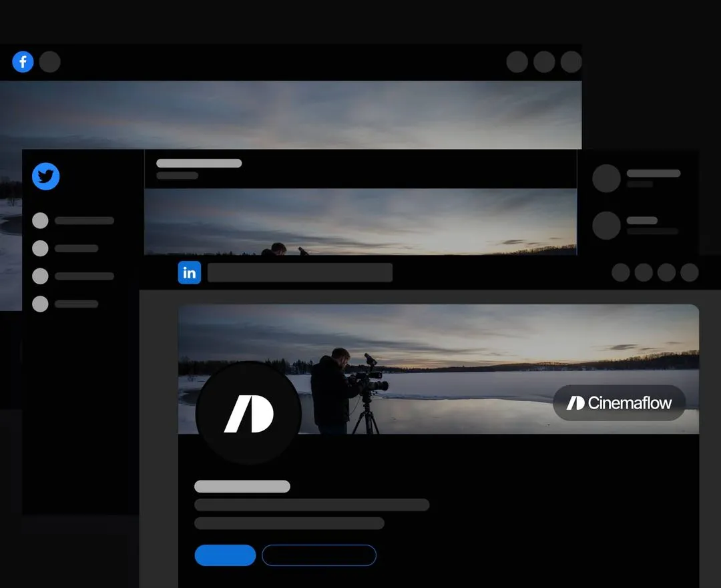Viewport: 721px width, 588px height.
Task: Click the circular Cinemaflow profile avatar
Action: (248, 412)
